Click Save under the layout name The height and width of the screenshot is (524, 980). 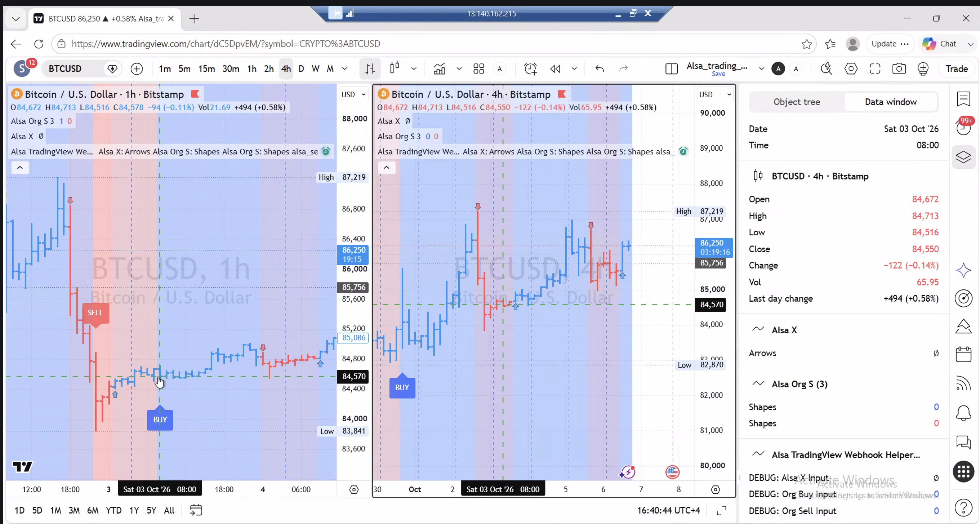tap(718, 74)
